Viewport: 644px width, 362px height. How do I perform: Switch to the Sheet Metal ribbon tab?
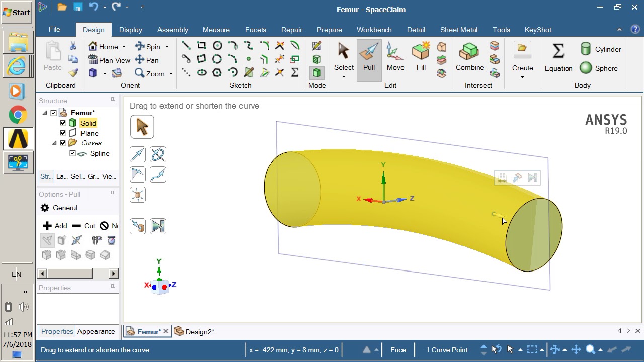(459, 30)
